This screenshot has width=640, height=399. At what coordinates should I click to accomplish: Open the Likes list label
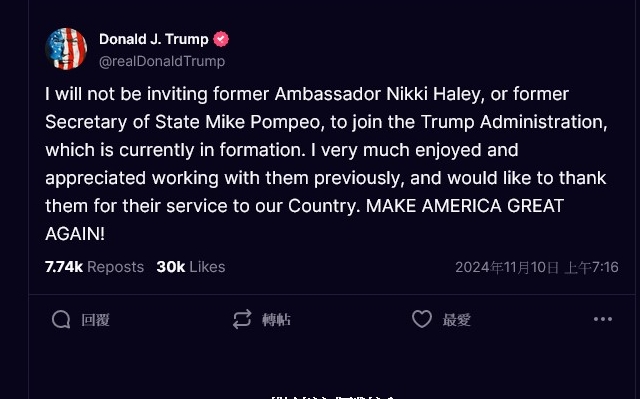coord(207,267)
